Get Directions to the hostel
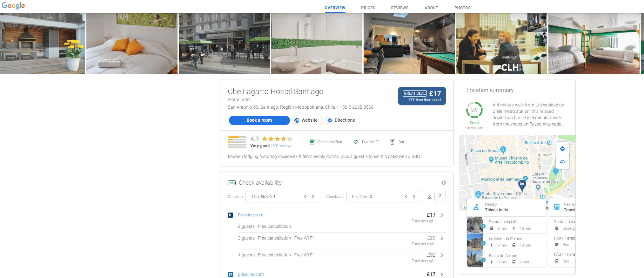644x278 pixels. pyautogui.click(x=342, y=120)
